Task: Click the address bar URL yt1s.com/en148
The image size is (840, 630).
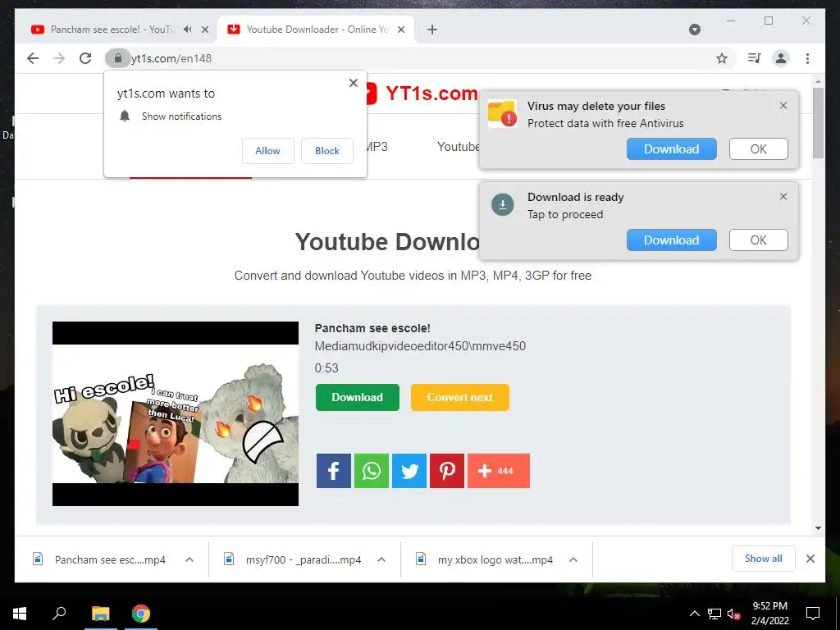Action: pos(171,58)
